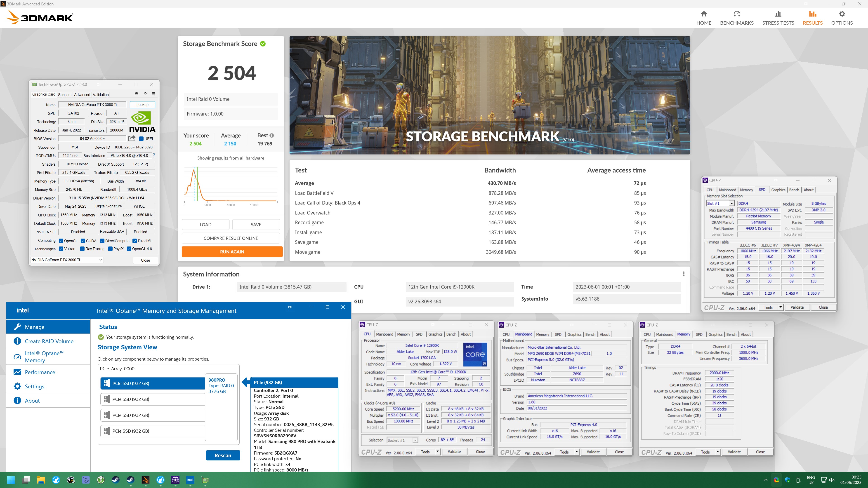This screenshot has height=488, width=868.
Task: Switch to the Sensors tab in GPU-Z
Action: point(65,95)
